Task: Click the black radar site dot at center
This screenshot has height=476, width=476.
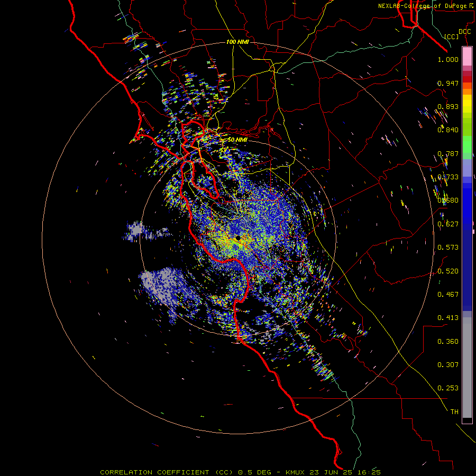Action: coord(237,239)
